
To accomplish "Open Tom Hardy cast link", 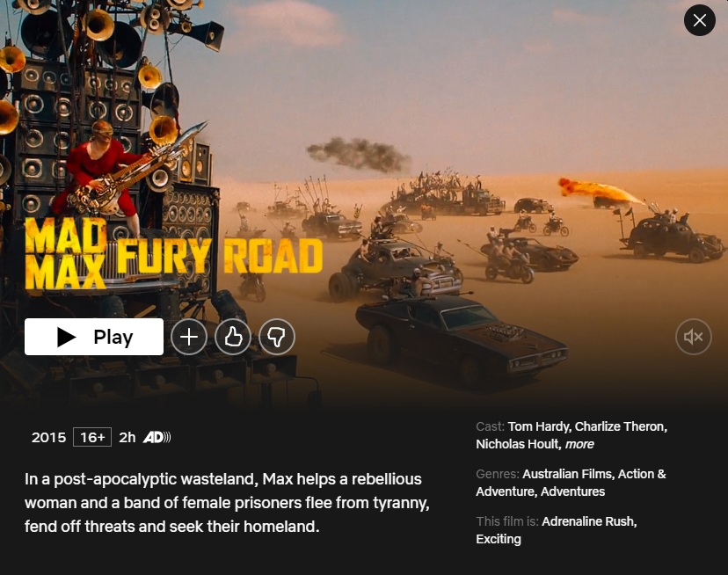I will (x=539, y=426).
